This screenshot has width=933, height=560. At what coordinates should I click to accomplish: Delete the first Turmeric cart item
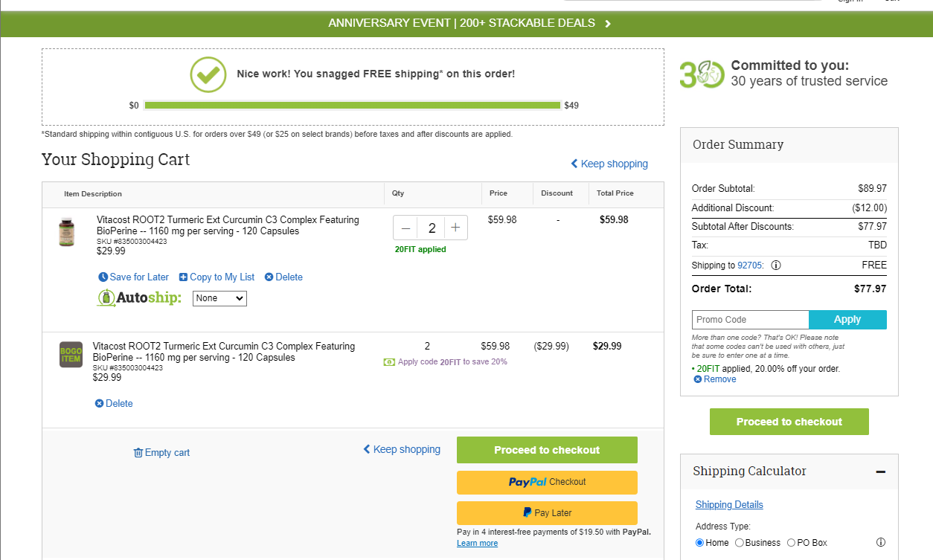pyautogui.click(x=283, y=277)
